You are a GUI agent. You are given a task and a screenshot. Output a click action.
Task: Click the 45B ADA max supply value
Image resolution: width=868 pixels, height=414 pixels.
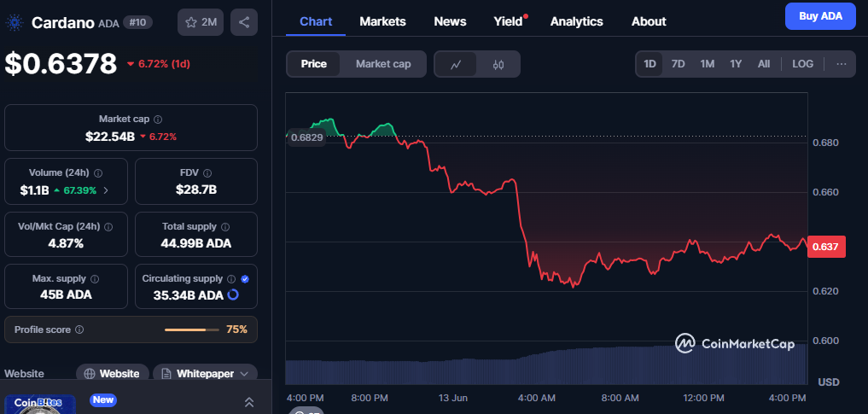pos(66,294)
